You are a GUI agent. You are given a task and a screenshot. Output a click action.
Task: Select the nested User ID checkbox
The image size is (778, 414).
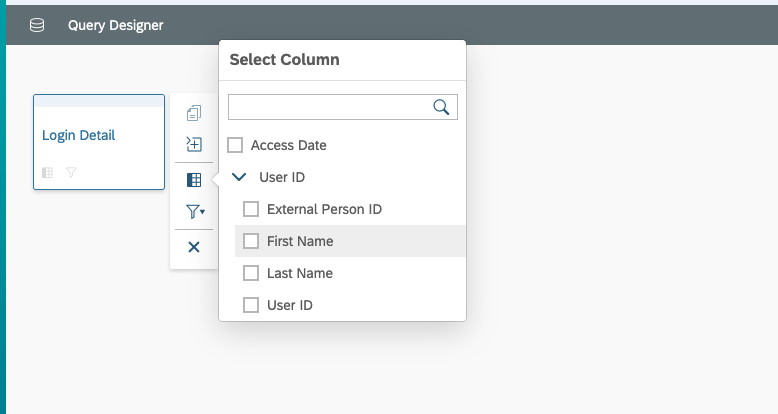pos(251,305)
